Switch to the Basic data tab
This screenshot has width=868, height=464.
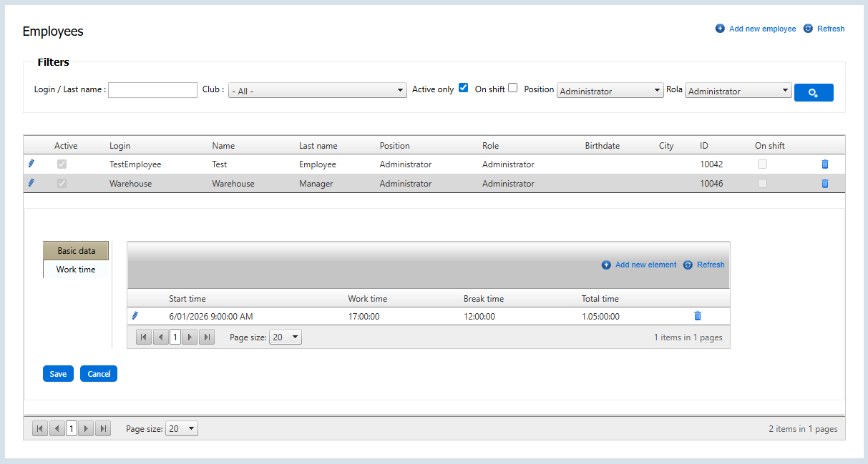point(76,251)
